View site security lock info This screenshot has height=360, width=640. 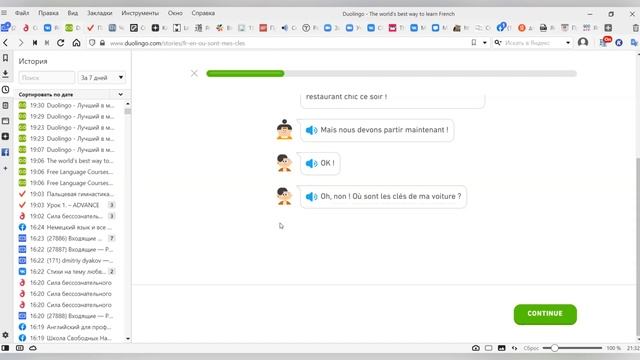(x=102, y=42)
